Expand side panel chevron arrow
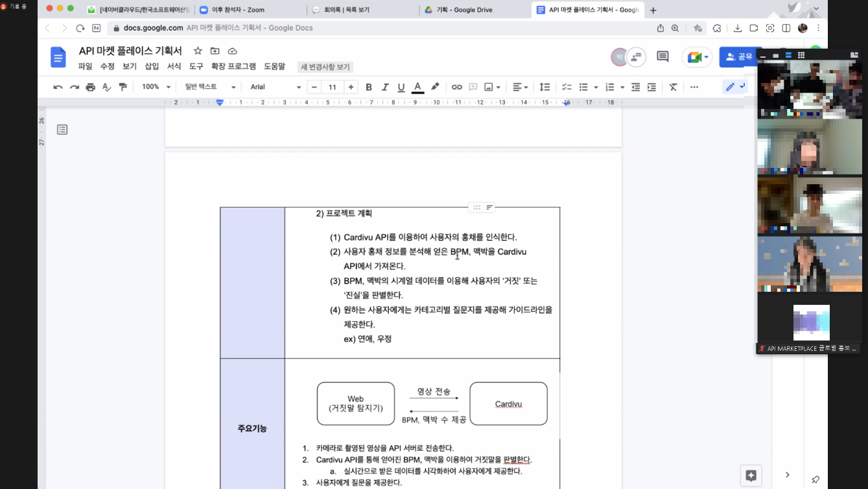This screenshot has width=868, height=489. pos(788,475)
